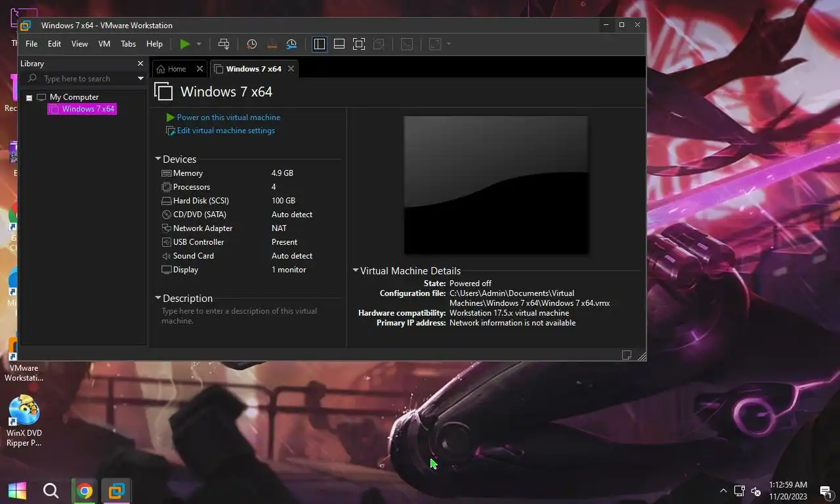Viewport: 840px width, 504px height.
Task: Open the Help menu
Action: click(154, 44)
